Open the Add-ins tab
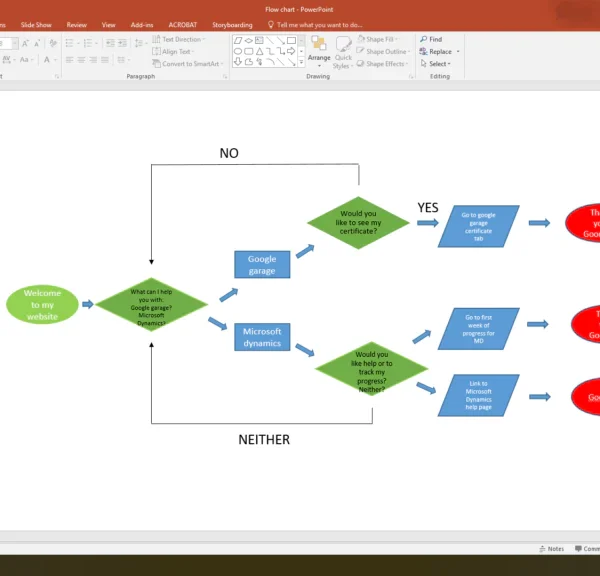Image resolution: width=600 pixels, height=576 pixels. (x=142, y=25)
